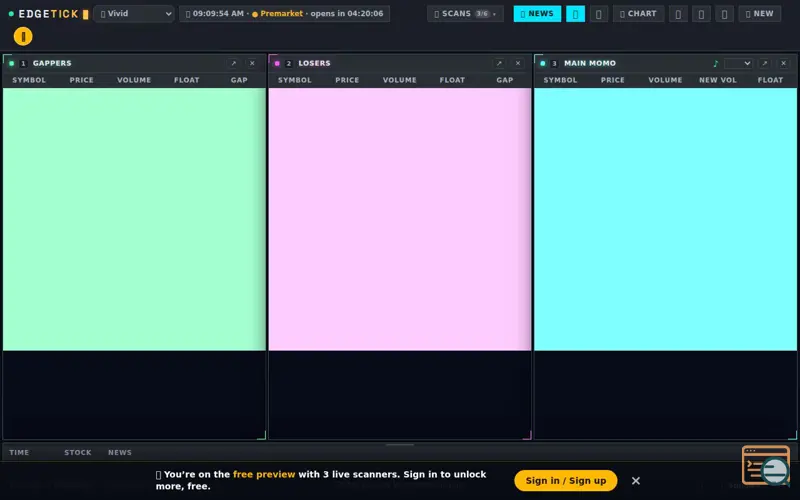Image resolution: width=800 pixels, height=500 pixels.
Task: Toggle the Main Momo sound note icon
Action: pos(715,63)
